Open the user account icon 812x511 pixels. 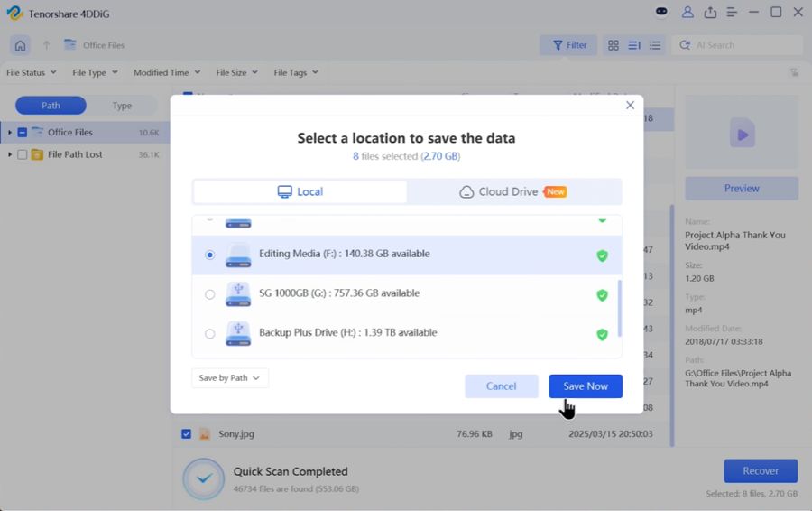click(x=687, y=12)
